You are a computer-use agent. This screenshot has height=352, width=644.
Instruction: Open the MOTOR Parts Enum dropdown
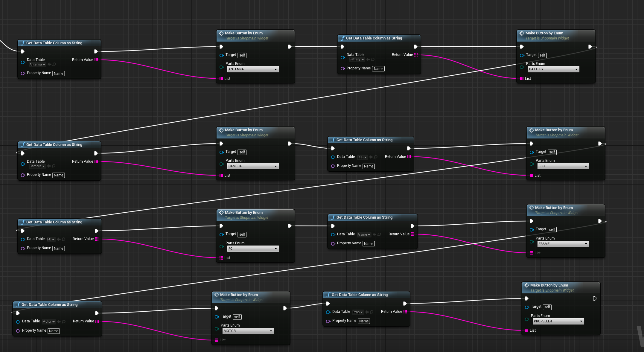tap(248, 331)
